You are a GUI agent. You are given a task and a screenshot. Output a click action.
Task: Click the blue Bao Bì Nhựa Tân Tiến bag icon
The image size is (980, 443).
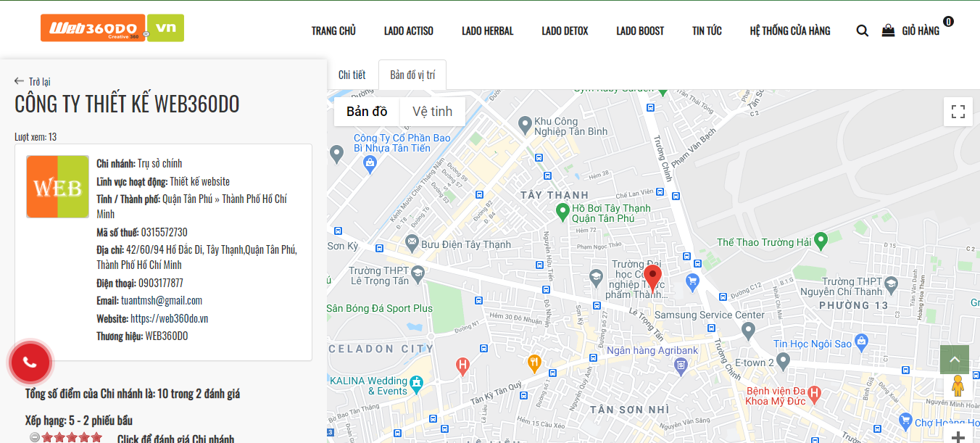[x=370, y=164]
